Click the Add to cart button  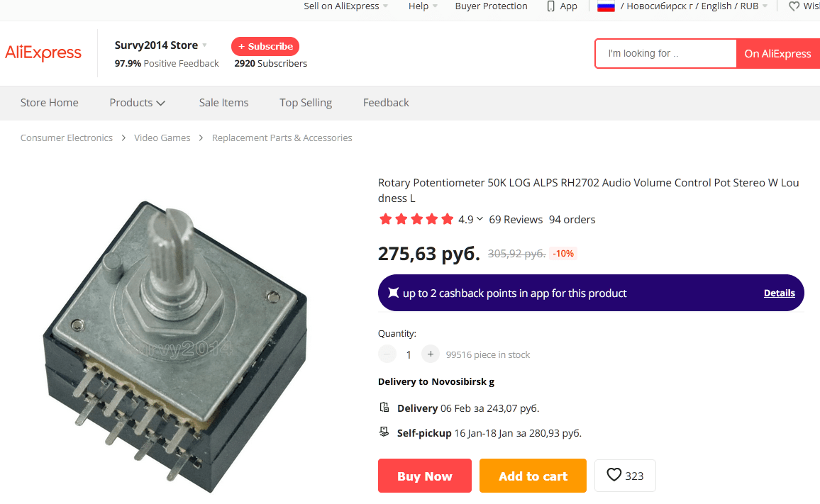click(533, 476)
